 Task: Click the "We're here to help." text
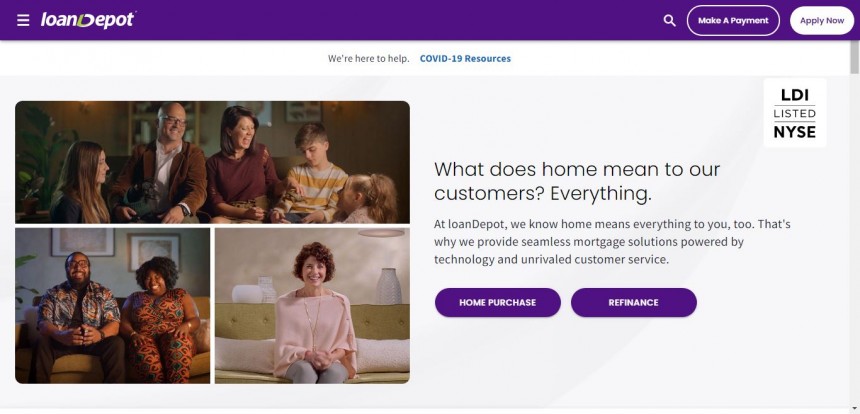(x=369, y=59)
